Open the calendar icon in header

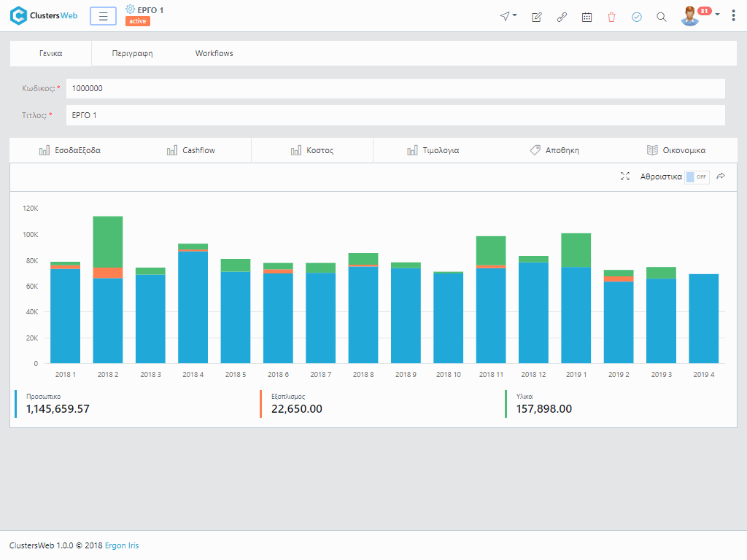[x=587, y=17]
